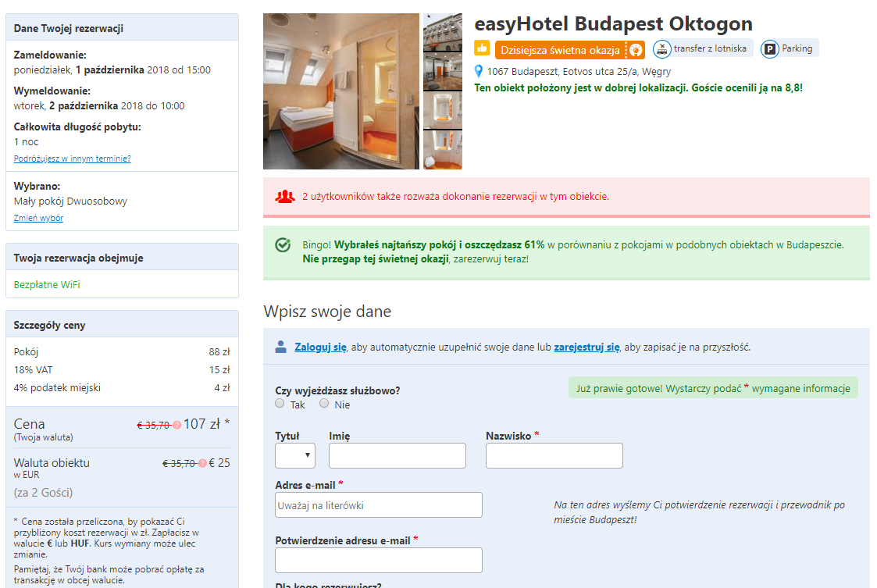Click Zmień wybór link
The height and width of the screenshot is (588, 877).
[x=38, y=218]
